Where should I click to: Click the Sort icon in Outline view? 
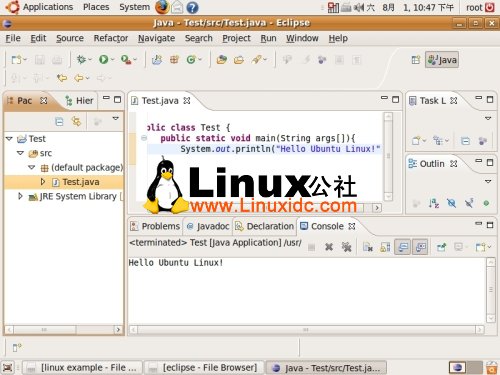[434, 203]
